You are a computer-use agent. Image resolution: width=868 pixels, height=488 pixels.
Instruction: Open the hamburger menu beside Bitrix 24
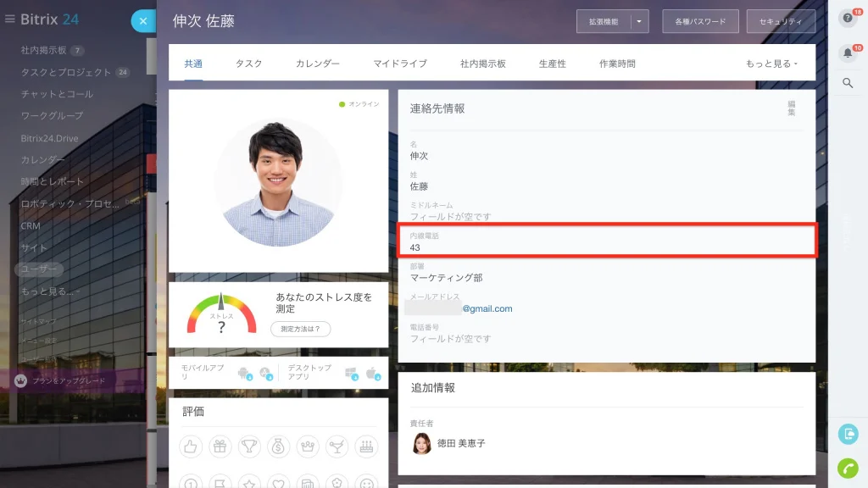point(9,19)
